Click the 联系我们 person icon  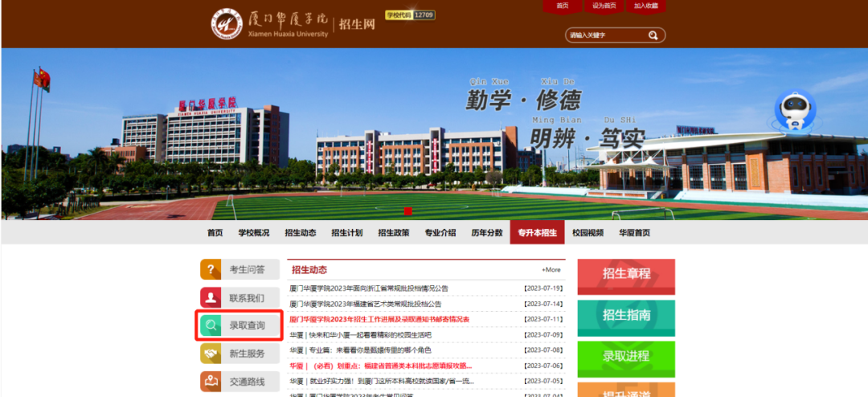tap(211, 297)
